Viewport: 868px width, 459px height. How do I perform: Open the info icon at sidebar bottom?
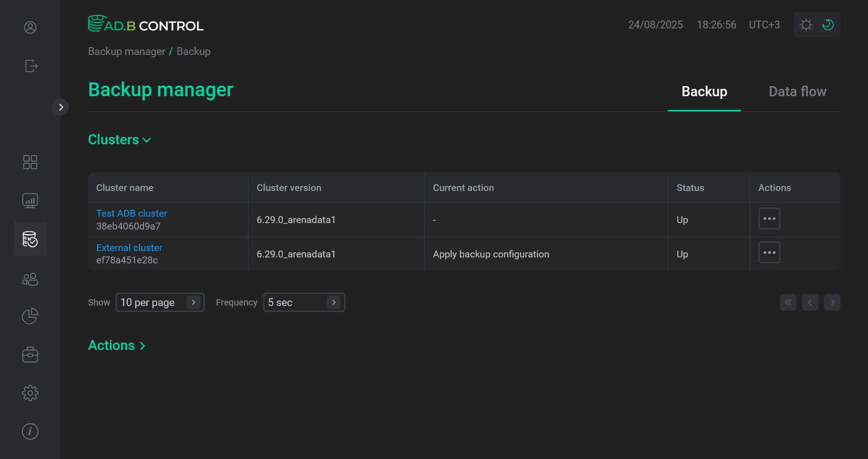(x=30, y=431)
